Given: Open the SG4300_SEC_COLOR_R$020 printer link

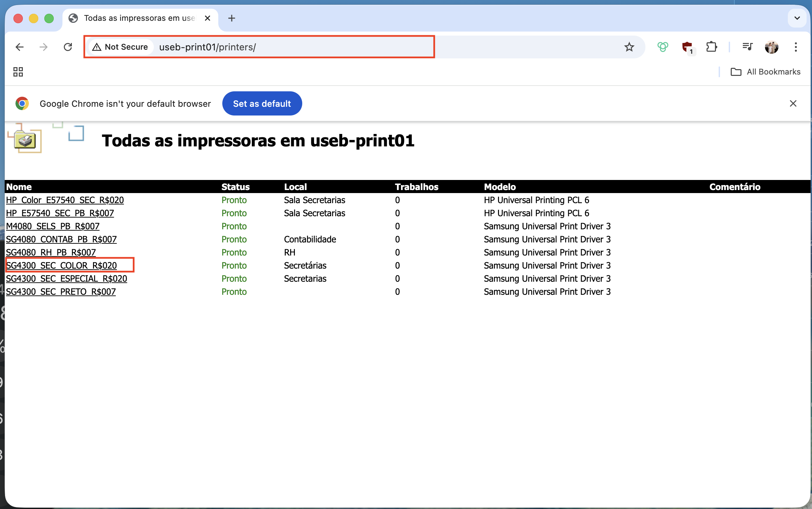Looking at the screenshot, I should tap(61, 266).
